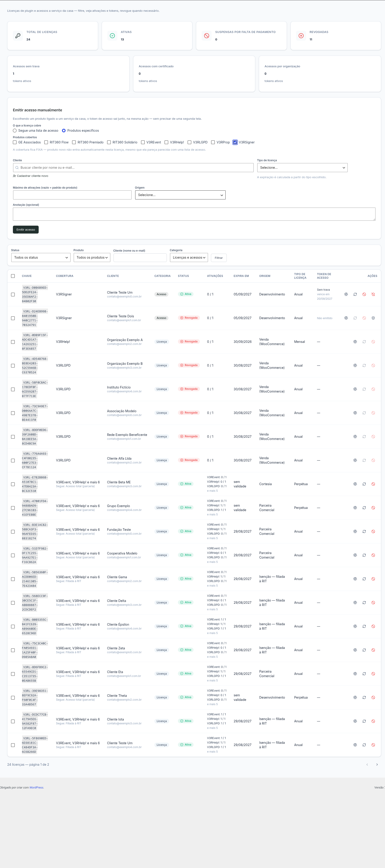Go to next page of licenses
The image size is (385, 868).
pos(377,765)
